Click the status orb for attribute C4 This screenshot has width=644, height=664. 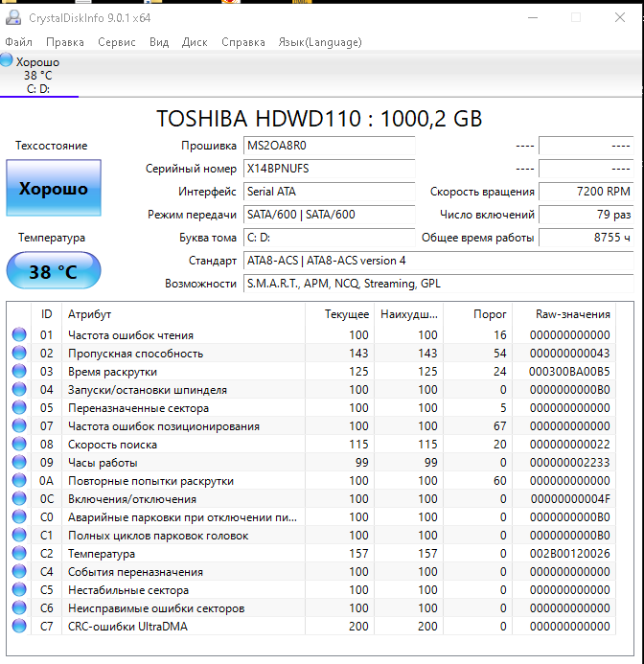[19, 571]
